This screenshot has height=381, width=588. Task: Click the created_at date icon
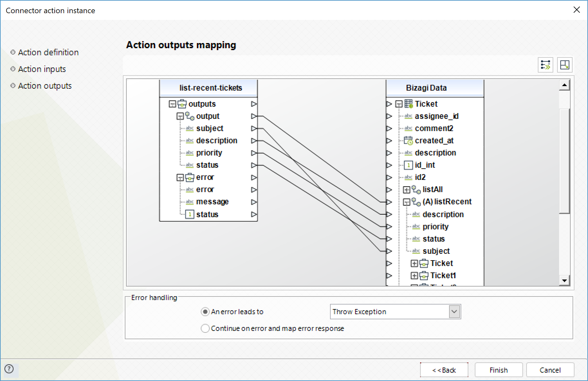tap(409, 140)
